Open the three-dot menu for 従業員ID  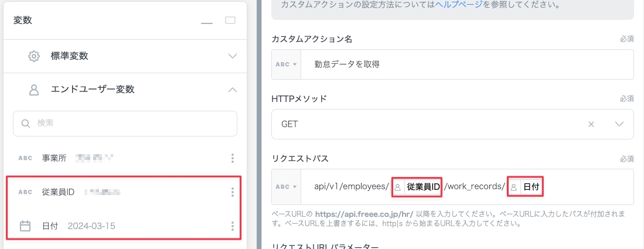[x=233, y=192]
